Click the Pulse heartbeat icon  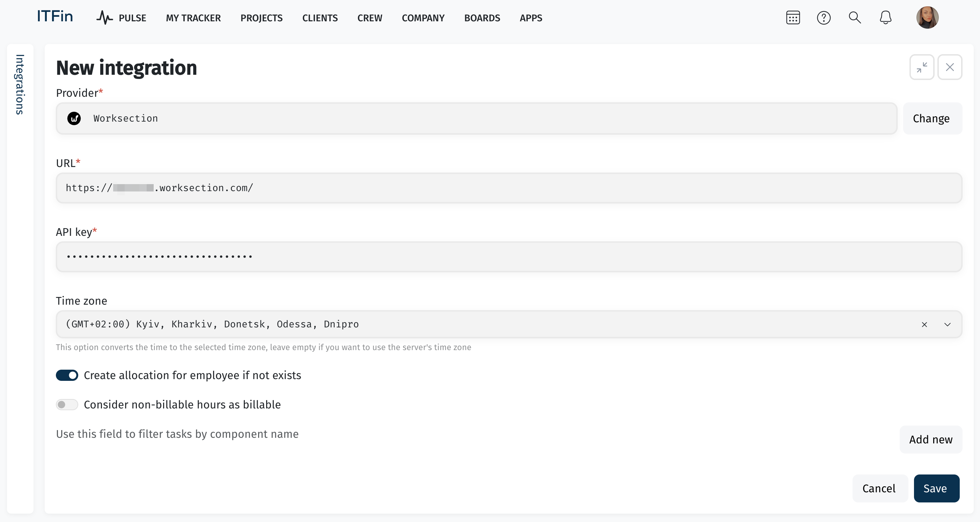click(x=104, y=17)
